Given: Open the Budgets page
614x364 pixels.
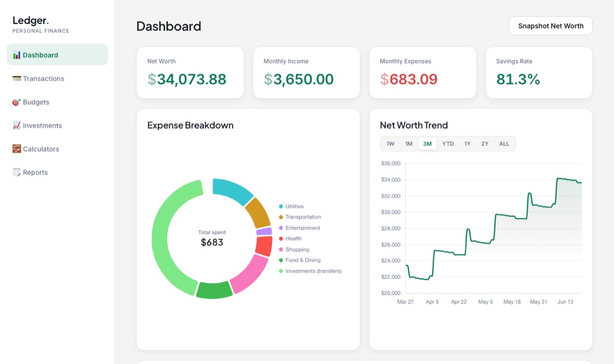Looking at the screenshot, I should click(57, 101).
